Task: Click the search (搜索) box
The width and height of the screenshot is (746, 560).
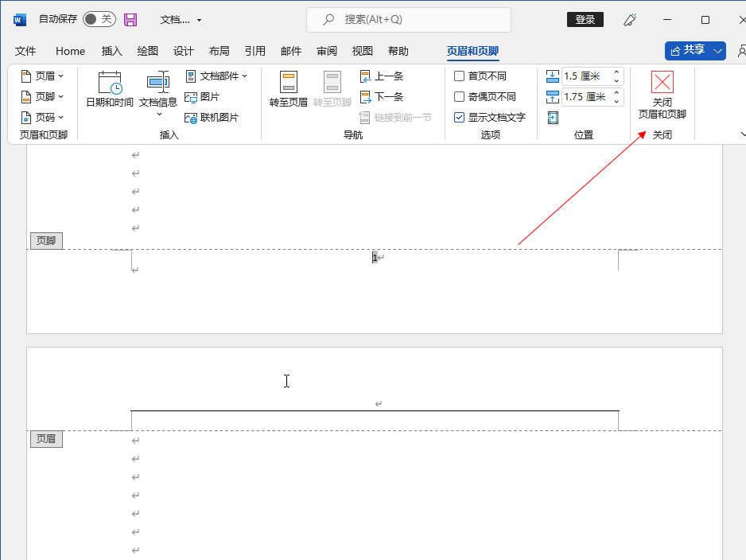Action: [x=409, y=20]
